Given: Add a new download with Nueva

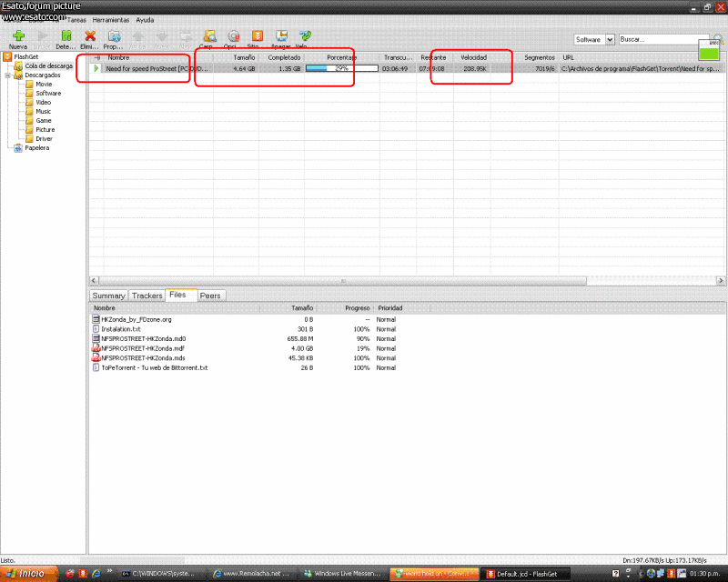Looking at the screenshot, I should tap(18, 39).
